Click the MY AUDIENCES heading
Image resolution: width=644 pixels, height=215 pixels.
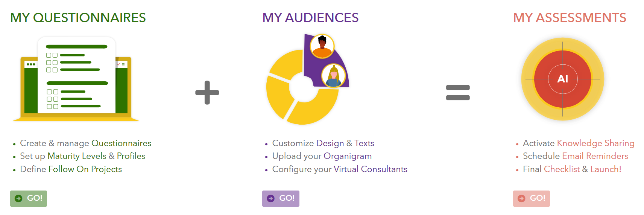310,18
